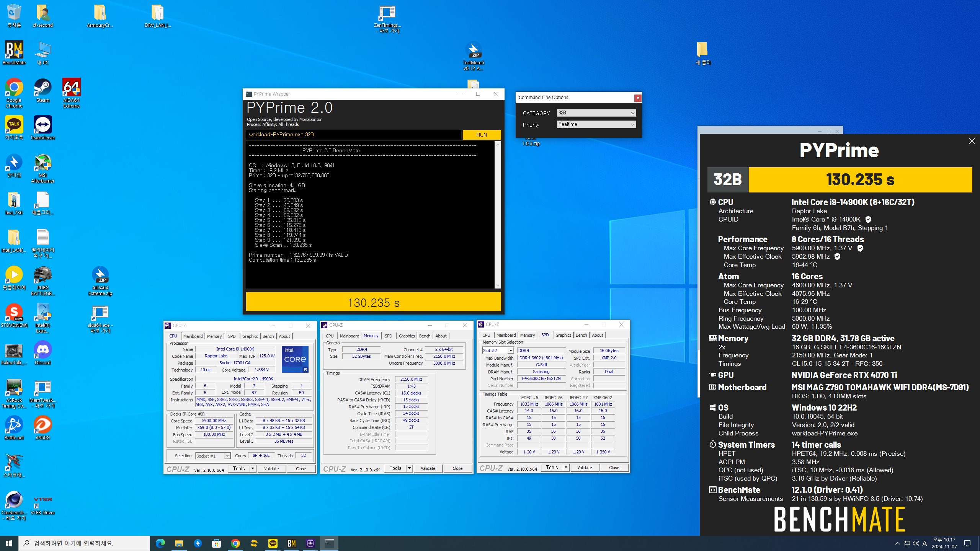Open the hwi_736 desktop folder
980x551 pixels.
coord(14,203)
